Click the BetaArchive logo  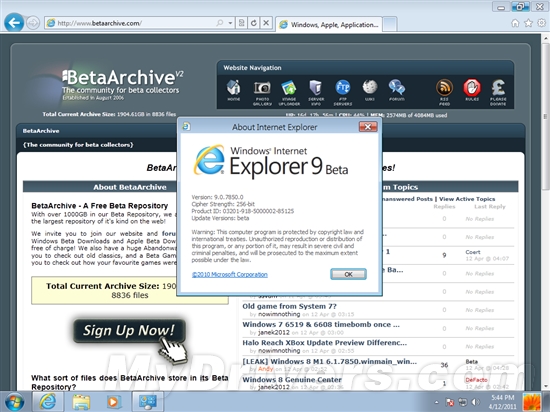pos(122,83)
